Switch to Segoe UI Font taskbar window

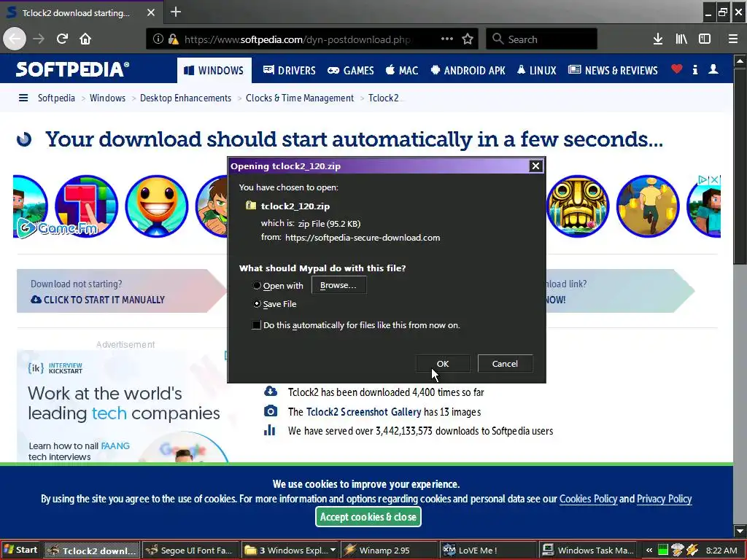coord(190,550)
